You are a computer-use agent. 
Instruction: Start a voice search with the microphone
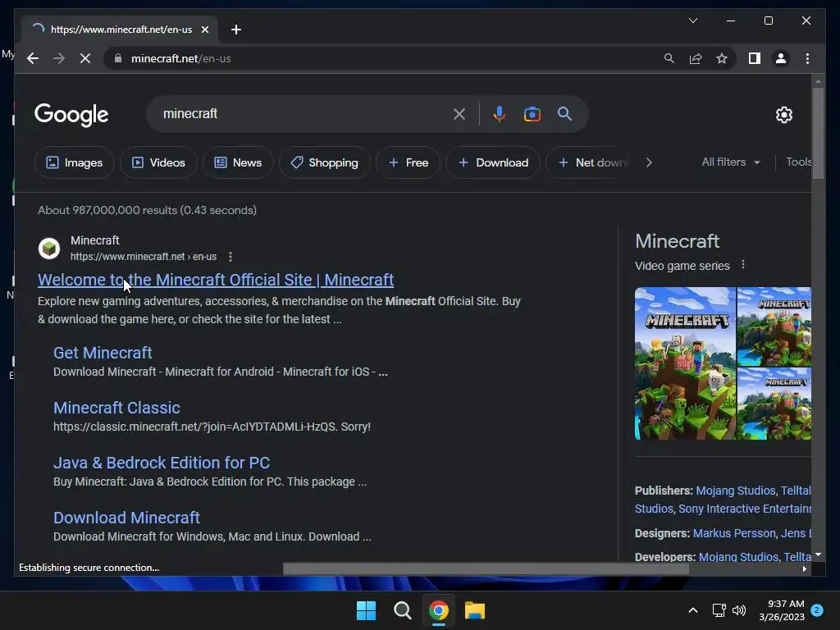[x=499, y=113]
